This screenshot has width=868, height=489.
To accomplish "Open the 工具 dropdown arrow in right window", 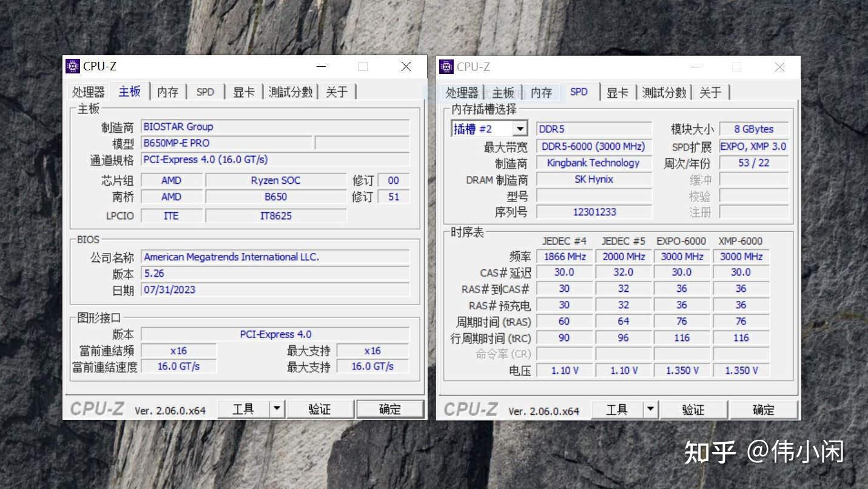I will tap(651, 410).
